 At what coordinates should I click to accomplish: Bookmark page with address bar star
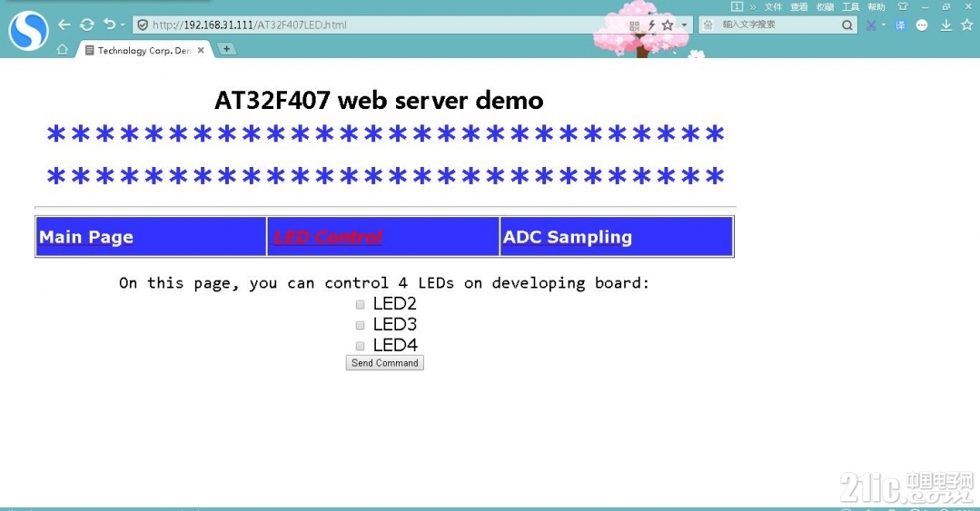[x=668, y=25]
